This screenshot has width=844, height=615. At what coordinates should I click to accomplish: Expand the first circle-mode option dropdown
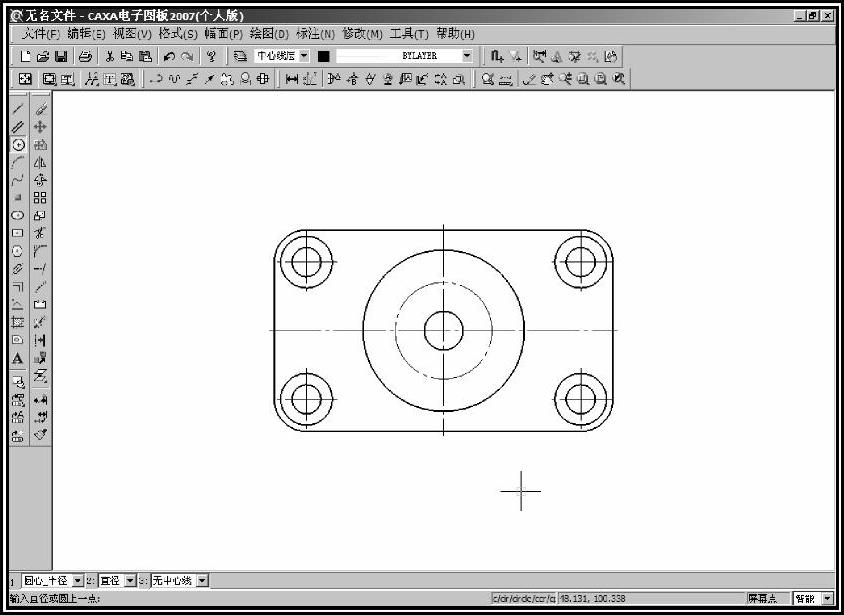click(x=78, y=581)
